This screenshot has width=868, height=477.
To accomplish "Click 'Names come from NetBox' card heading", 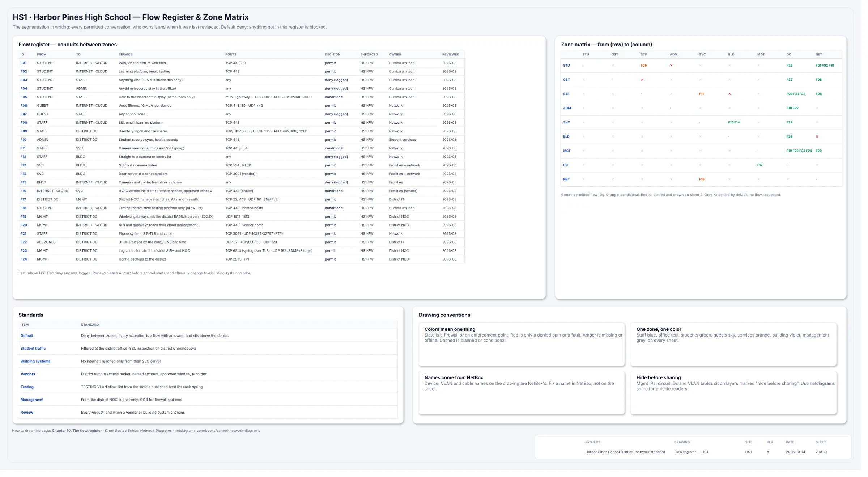I will tap(454, 377).
